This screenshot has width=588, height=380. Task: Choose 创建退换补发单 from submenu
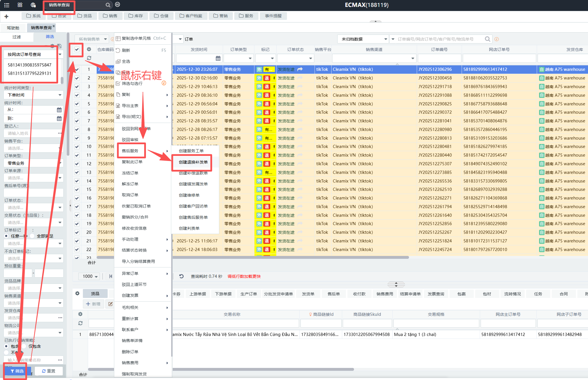(193, 162)
